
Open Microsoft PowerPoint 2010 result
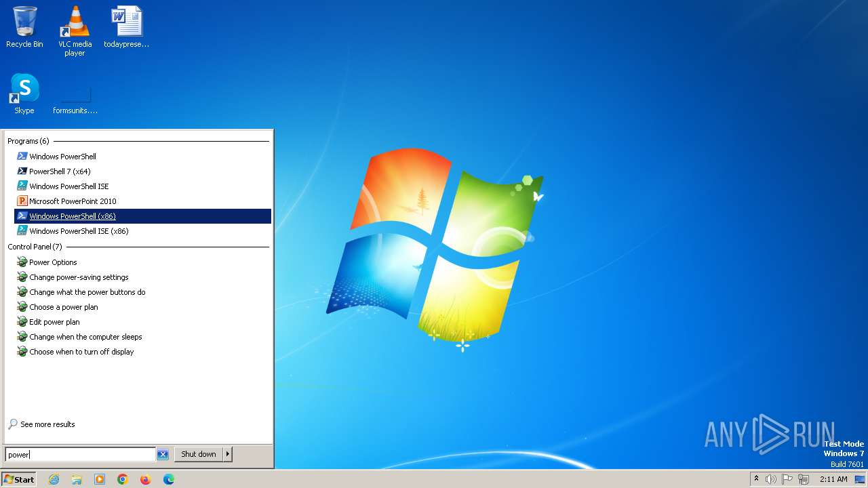pyautogui.click(x=142, y=201)
